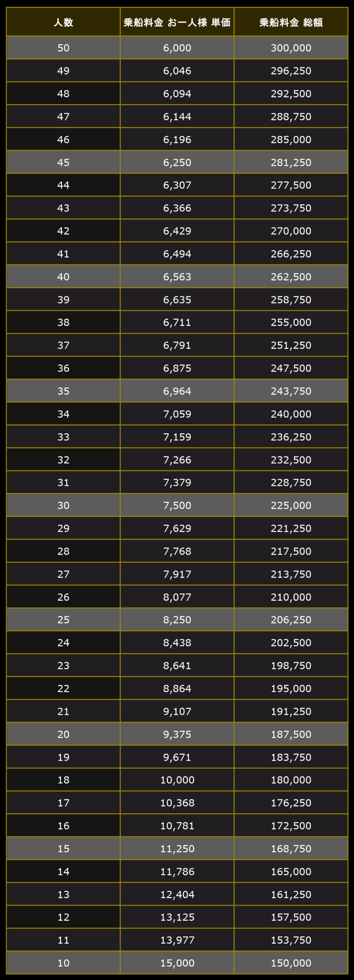Click the 300,000 total cell
The width and height of the screenshot is (354, 980).
point(291,48)
